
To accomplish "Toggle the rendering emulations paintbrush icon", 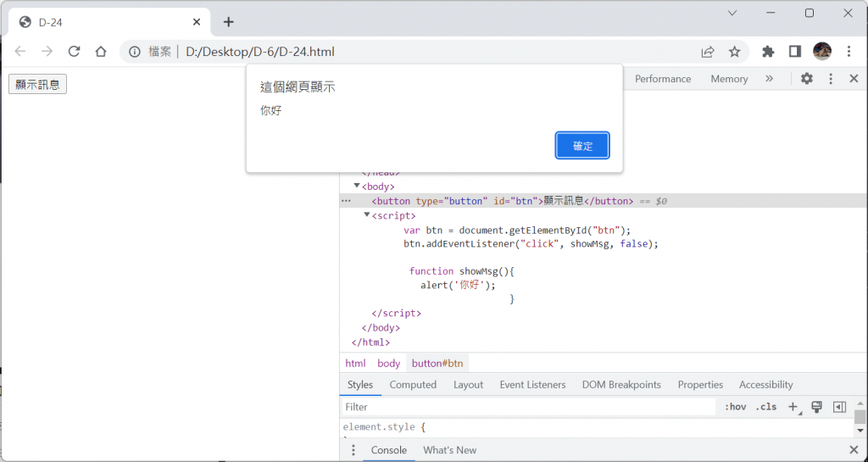I will (816, 407).
